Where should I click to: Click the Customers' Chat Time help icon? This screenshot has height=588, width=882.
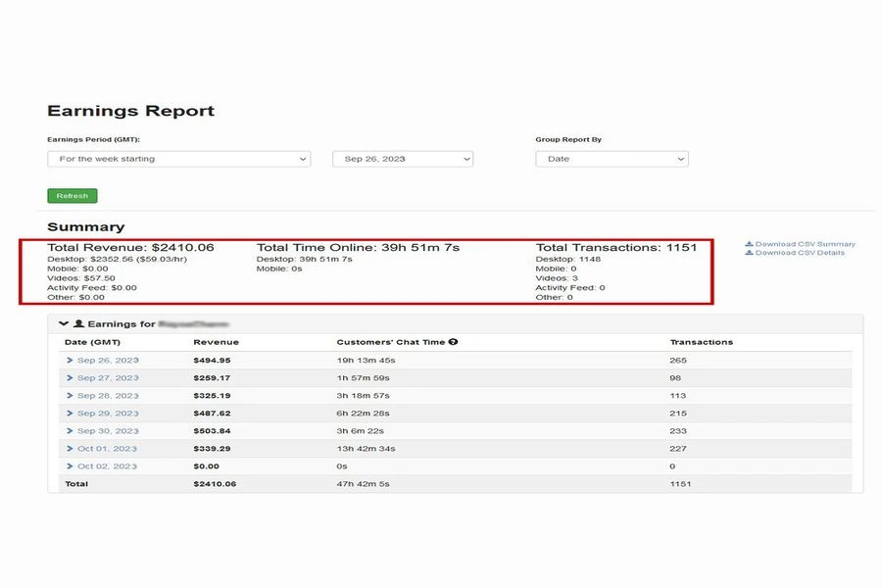point(454,342)
